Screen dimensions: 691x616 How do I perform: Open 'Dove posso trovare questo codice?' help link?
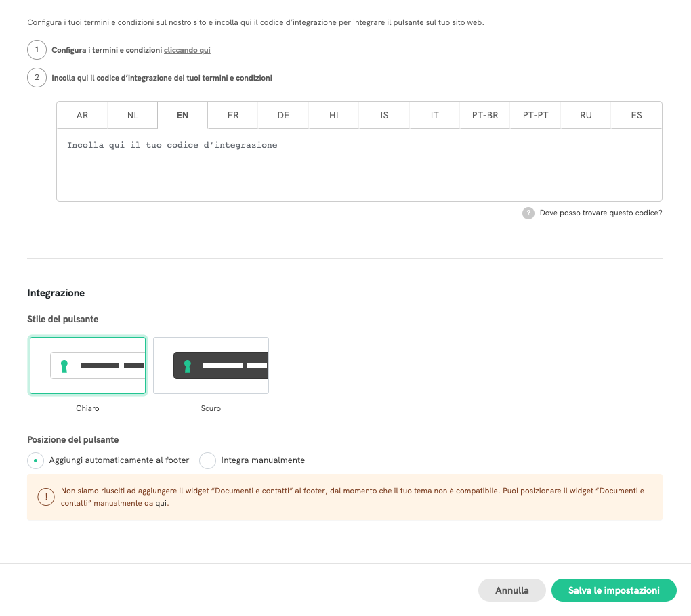point(600,213)
